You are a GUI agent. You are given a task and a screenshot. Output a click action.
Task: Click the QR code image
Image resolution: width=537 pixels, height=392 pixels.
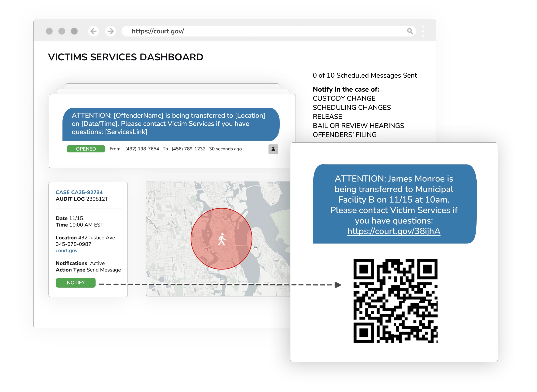(395, 301)
